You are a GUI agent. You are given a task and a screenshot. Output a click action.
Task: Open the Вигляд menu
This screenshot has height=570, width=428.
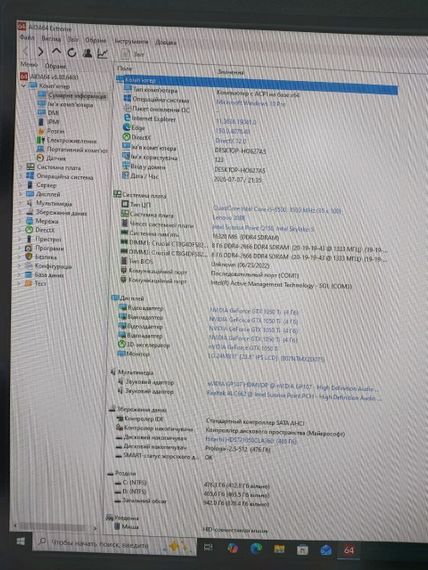(x=51, y=38)
